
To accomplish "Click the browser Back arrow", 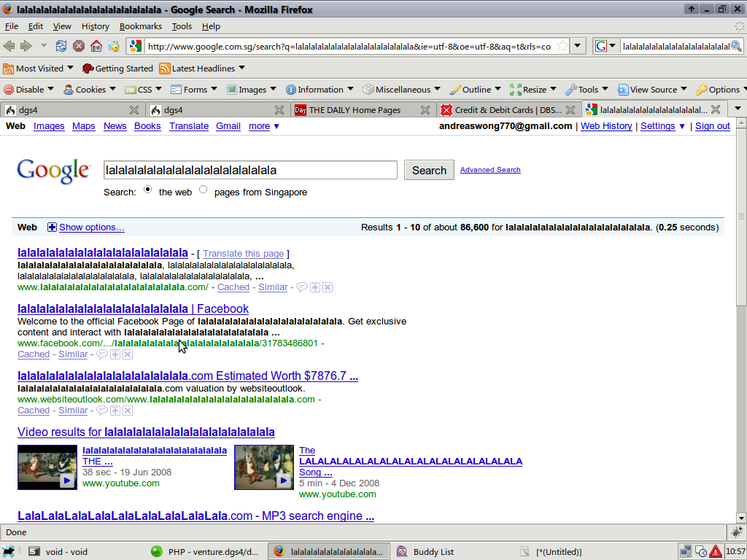I will click(9, 46).
